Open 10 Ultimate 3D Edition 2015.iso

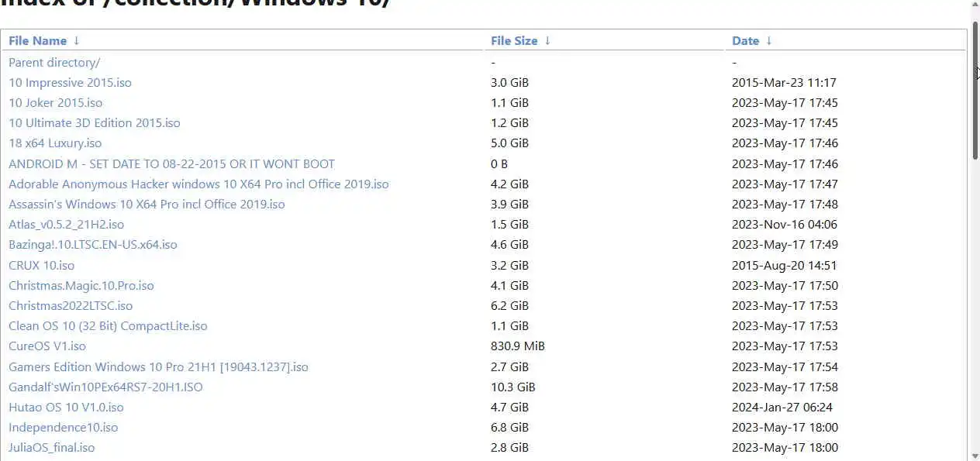coord(95,123)
